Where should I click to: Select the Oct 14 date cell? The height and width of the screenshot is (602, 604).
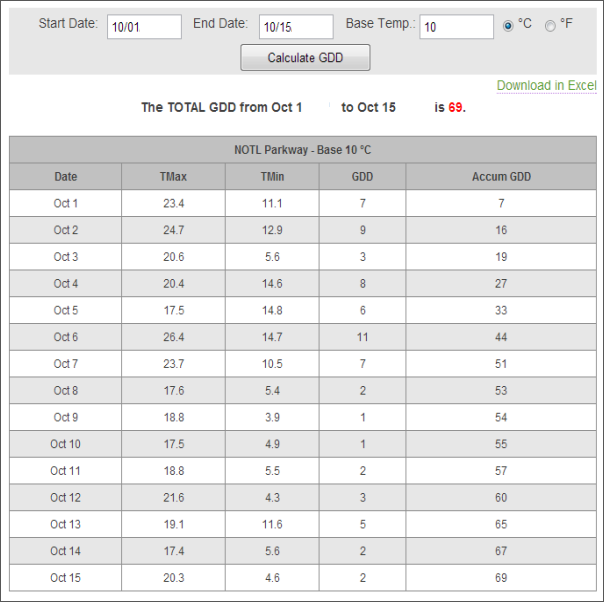65,551
